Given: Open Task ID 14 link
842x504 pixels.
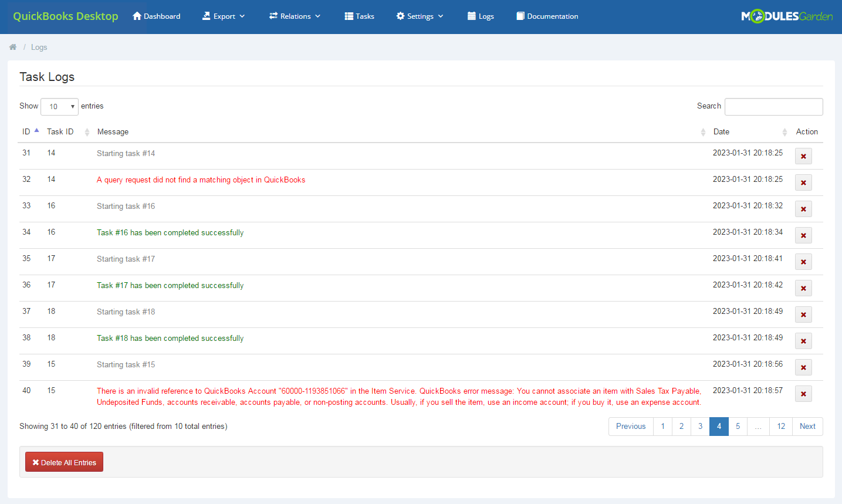Looking at the screenshot, I should (51, 152).
